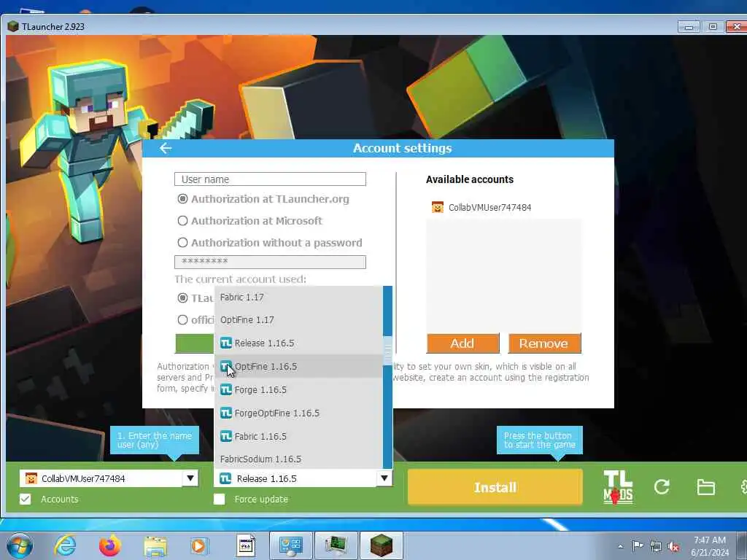The width and height of the screenshot is (747, 560).
Task: Refresh the versions list
Action: coord(662,486)
